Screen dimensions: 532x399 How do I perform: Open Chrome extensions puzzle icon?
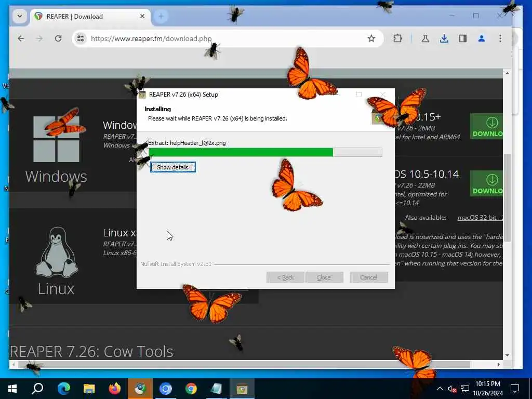click(397, 38)
